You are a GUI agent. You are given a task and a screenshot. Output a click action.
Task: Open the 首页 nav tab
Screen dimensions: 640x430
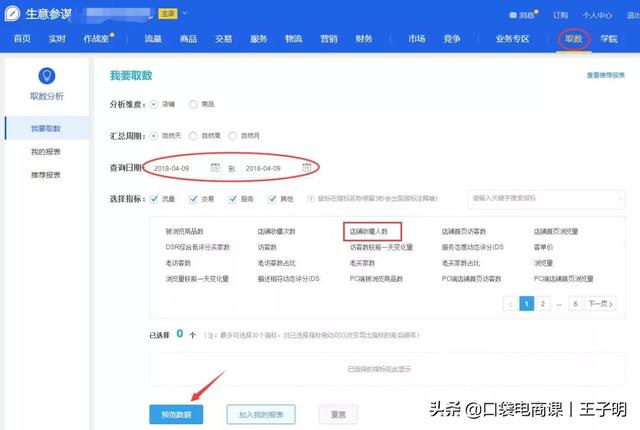pos(22,39)
